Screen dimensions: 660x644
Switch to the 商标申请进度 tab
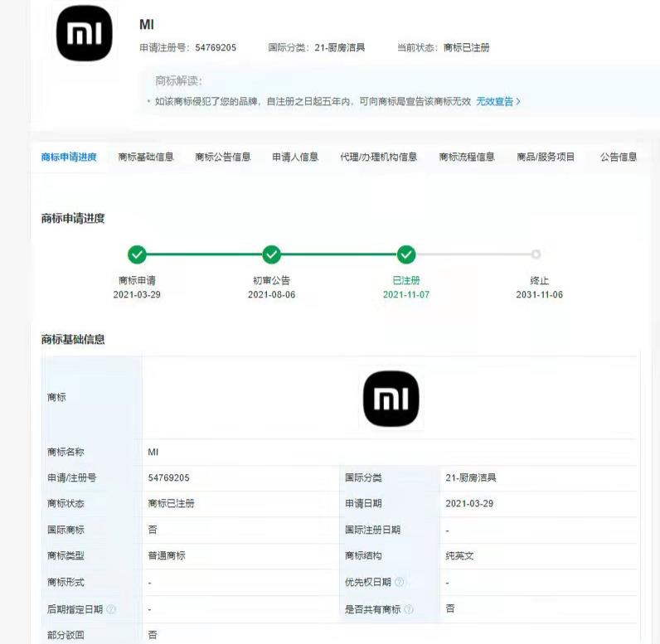(69, 157)
